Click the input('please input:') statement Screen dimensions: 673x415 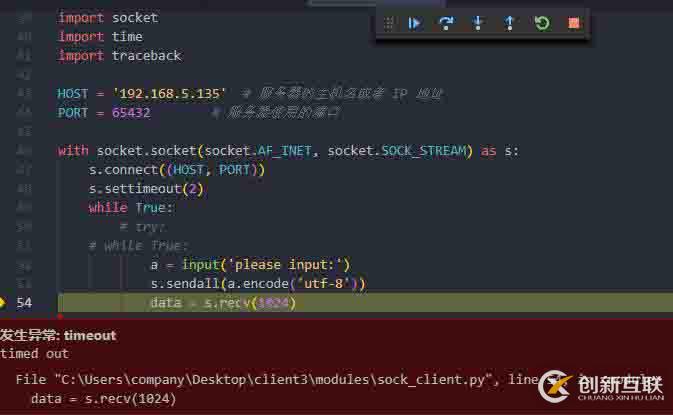pyautogui.click(x=266, y=265)
